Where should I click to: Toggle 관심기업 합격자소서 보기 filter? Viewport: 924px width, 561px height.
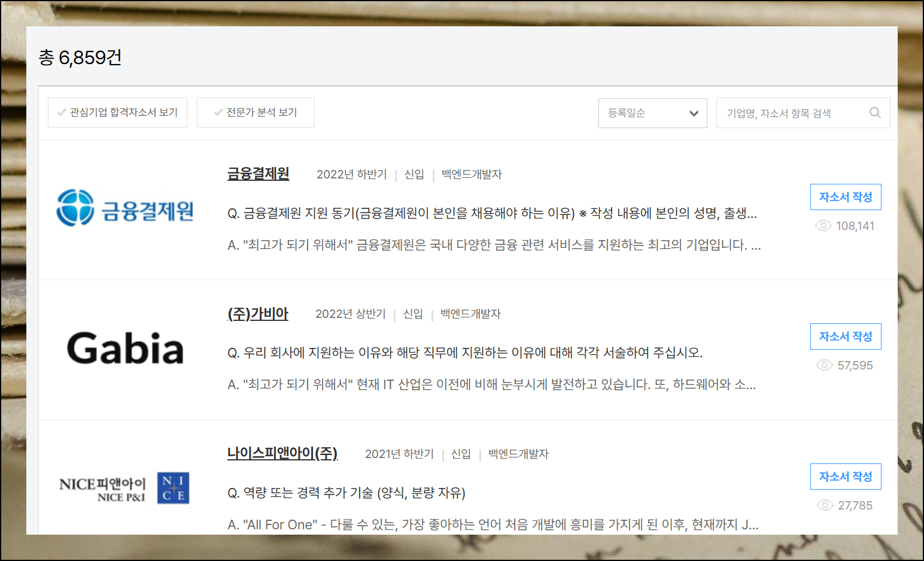tap(117, 113)
